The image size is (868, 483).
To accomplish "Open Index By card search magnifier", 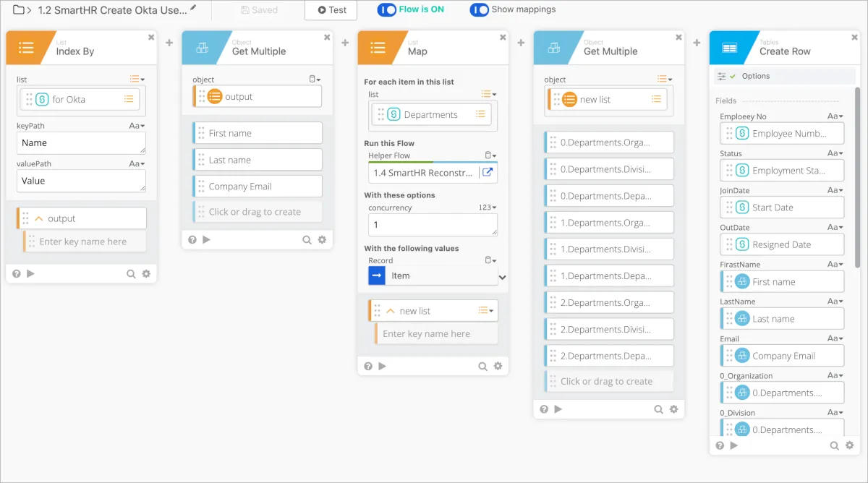I will tap(131, 274).
